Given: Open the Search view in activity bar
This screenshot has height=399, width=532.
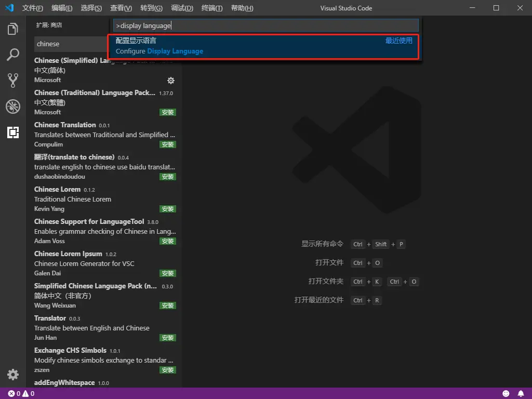Looking at the screenshot, I should click(13, 55).
